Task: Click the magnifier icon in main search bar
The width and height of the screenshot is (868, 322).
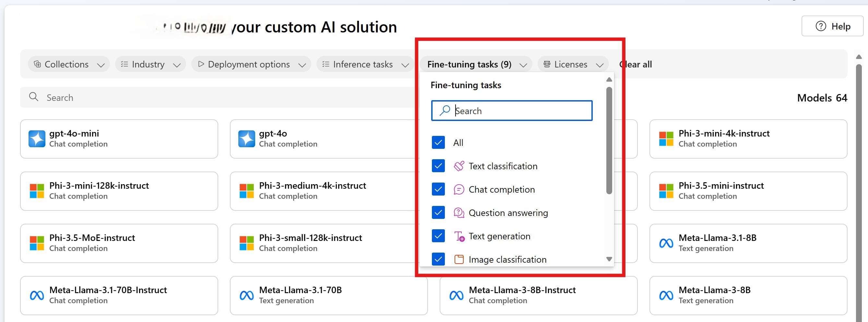Action: click(34, 97)
